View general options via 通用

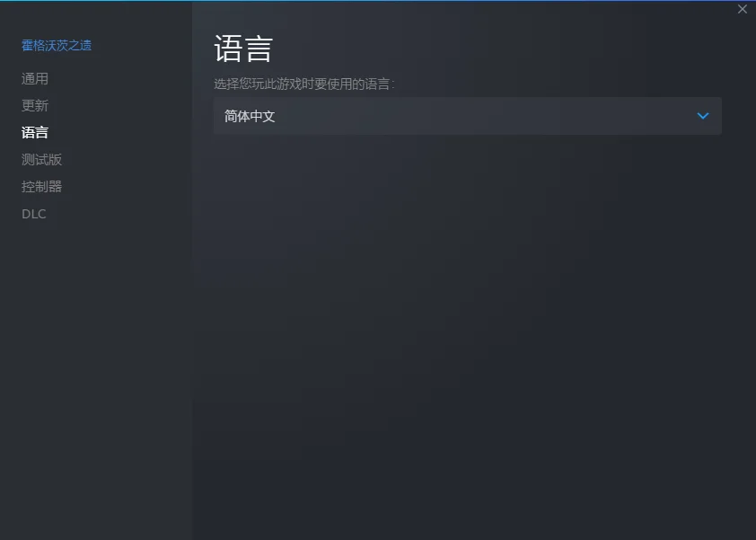(x=35, y=79)
